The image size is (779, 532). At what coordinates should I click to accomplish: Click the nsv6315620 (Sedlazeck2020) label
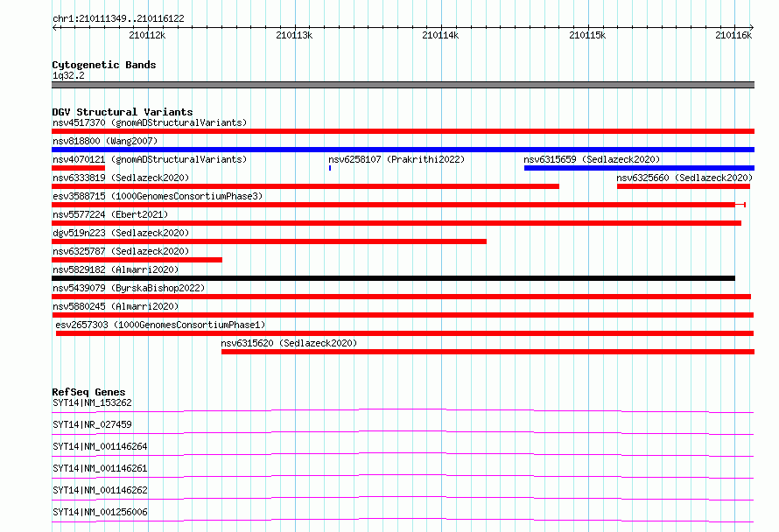click(289, 343)
